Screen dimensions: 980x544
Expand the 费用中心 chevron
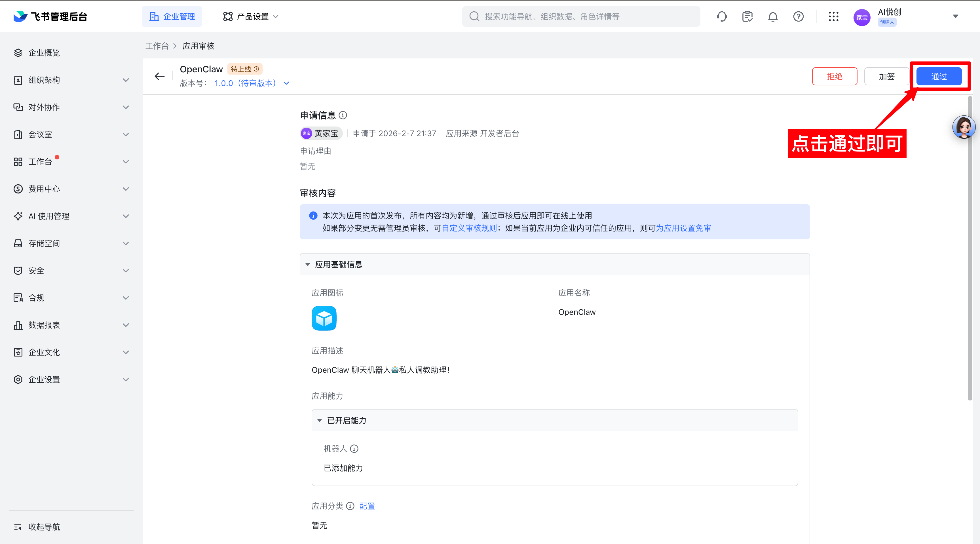pyautogui.click(x=126, y=189)
